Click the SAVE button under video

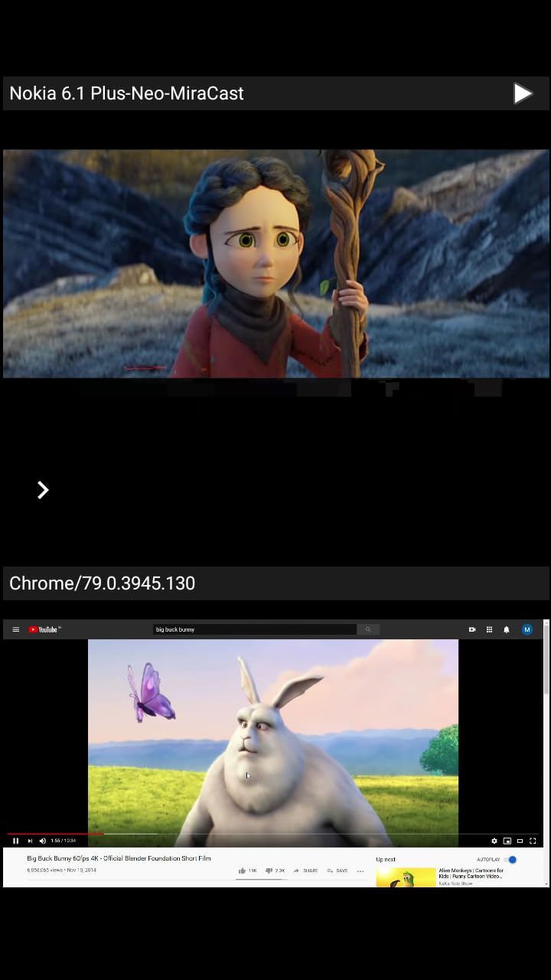[337, 871]
